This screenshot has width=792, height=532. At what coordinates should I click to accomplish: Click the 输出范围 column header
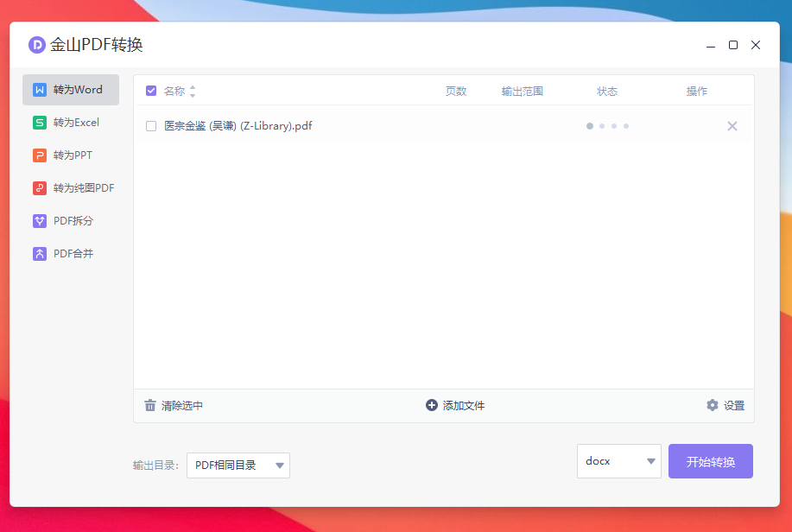click(x=522, y=92)
